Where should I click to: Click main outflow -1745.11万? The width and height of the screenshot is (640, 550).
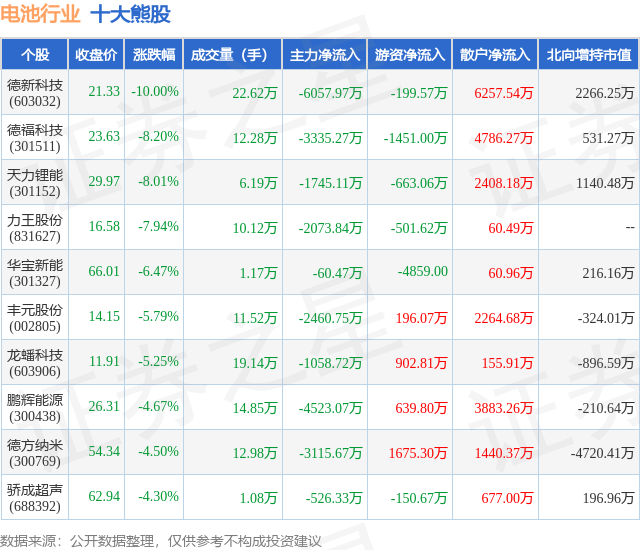[330, 183]
